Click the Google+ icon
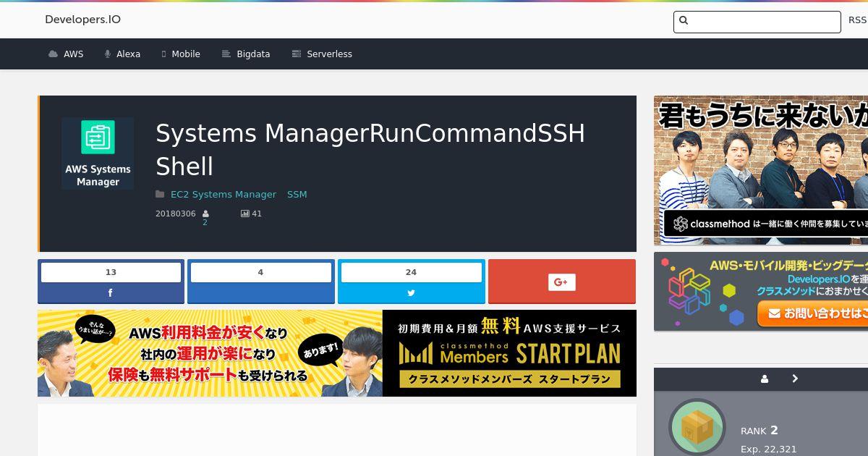The width and height of the screenshot is (868, 456). (x=562, y=282)
